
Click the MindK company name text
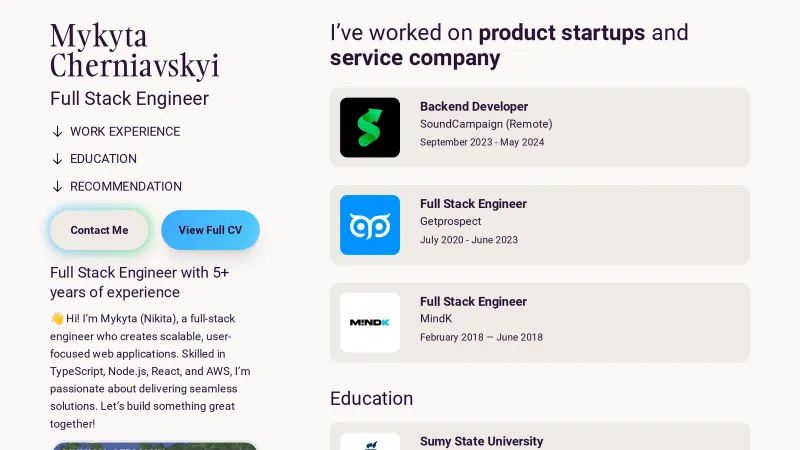click(x=436, y=319)
